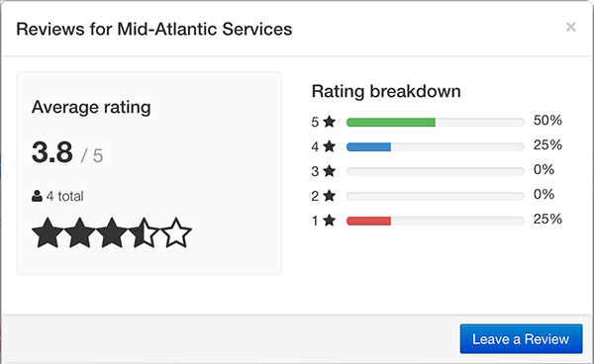Click the star icon in the 3-star row
The width and height of the screenshot is (594, 364).
click(330, 171)
